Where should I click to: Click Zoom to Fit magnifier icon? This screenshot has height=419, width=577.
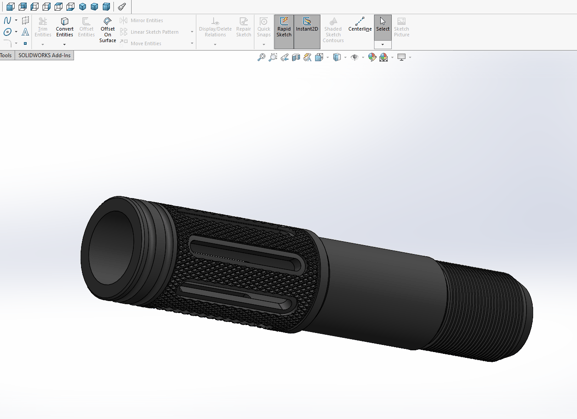pos(261,57)
